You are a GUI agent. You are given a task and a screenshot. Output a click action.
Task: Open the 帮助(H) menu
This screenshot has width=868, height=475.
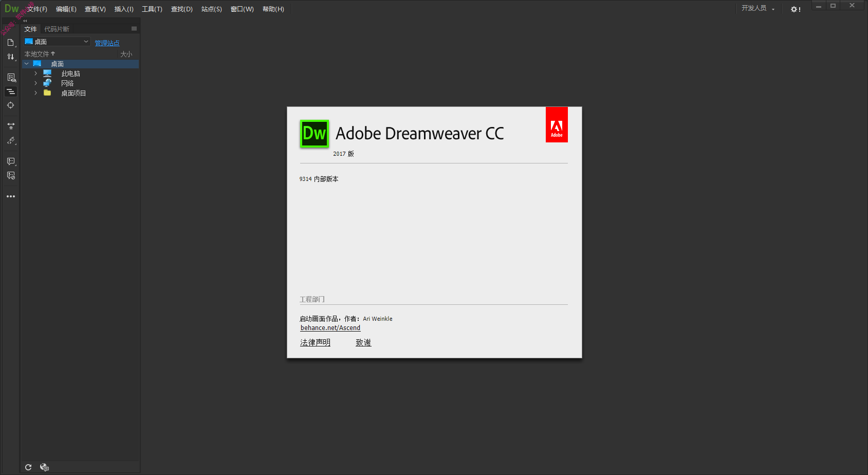click(273, 9)
